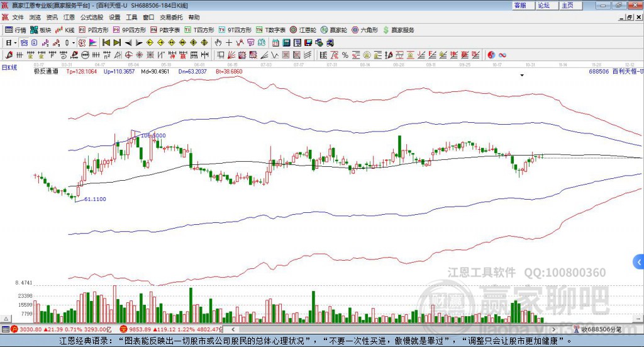Toggle the crosshair cursor
The image size is (644, 347).
pyautogui.click(x=229, y=43)
